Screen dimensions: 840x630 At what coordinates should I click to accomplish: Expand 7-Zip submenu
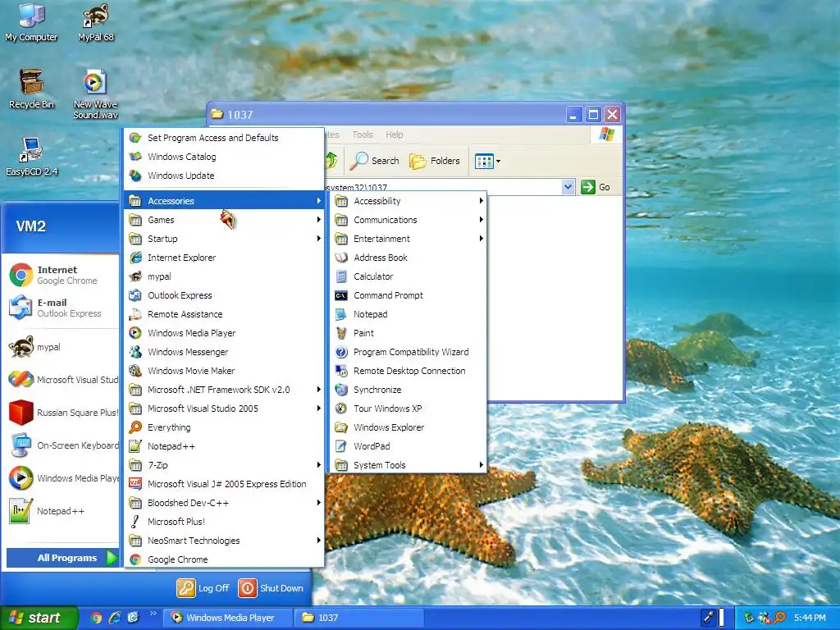[x=224, y=465]
